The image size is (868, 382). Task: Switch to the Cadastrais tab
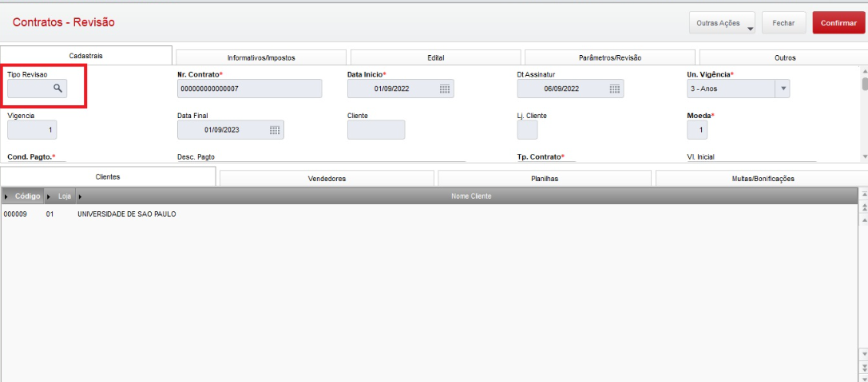pos(85,56)
